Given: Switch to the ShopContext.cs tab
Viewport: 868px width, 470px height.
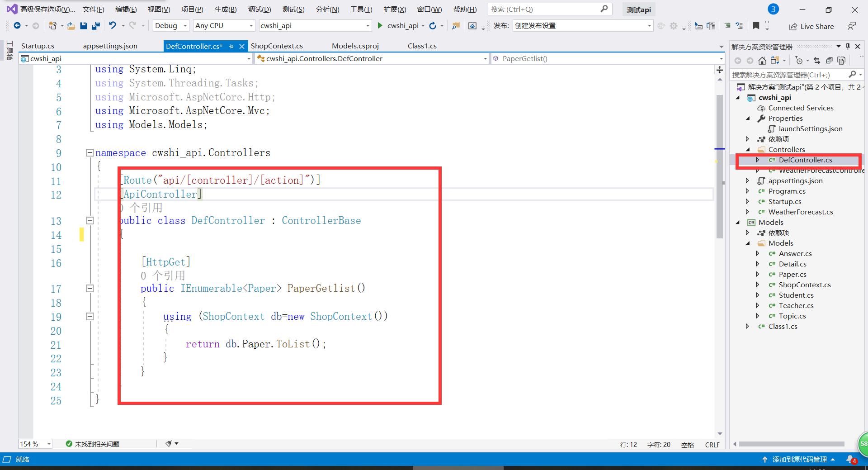Looking at the screenshot, I should click(277, 46).
